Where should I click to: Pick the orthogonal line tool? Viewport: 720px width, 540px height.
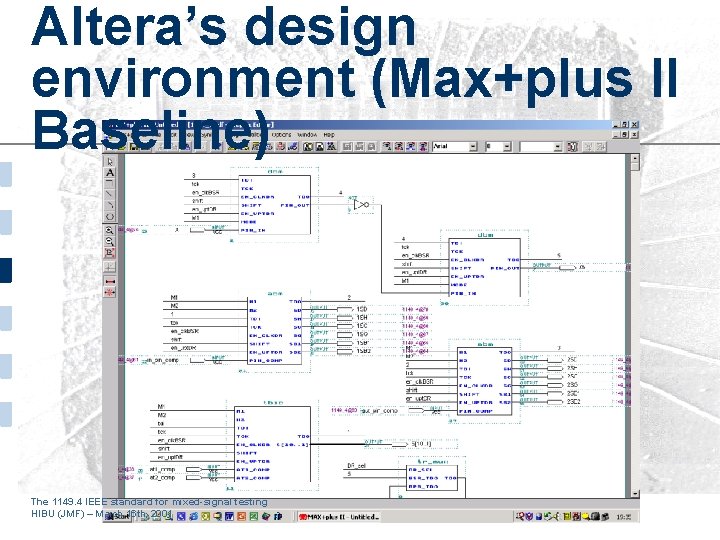[x=110, y=183]
